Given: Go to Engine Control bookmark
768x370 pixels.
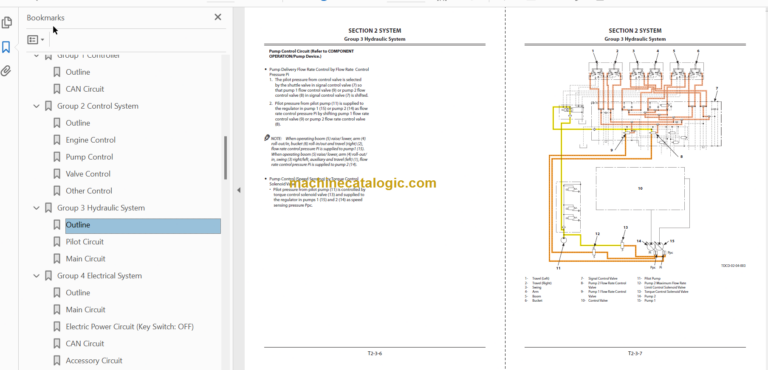Looking at the screenshot, I should (x=91, y=140).
